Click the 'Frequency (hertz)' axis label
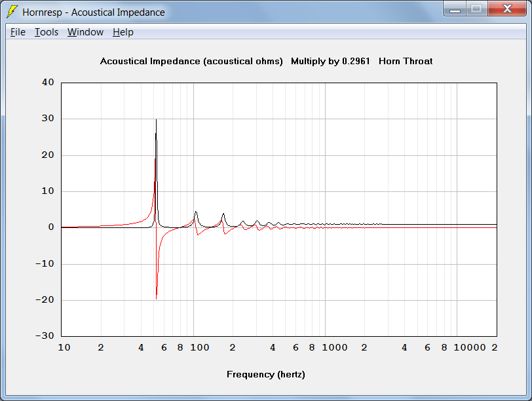The height and width of the screenshot is (401, 532). click(x=266, y=375)
